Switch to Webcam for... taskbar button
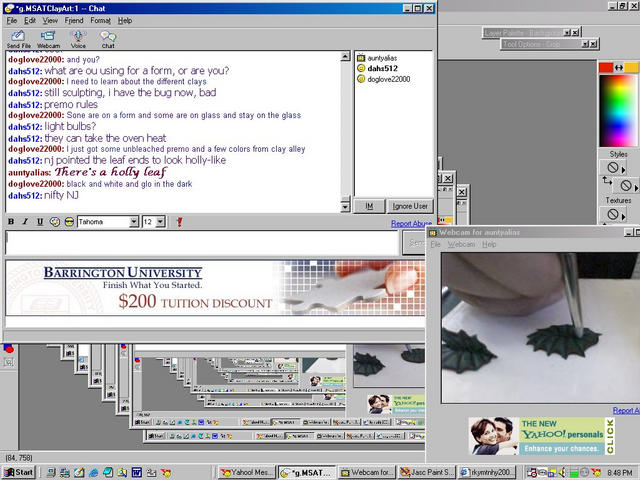The width and height of the screenshot is (640, 480). pyautogui.click(x=367, y=472)
